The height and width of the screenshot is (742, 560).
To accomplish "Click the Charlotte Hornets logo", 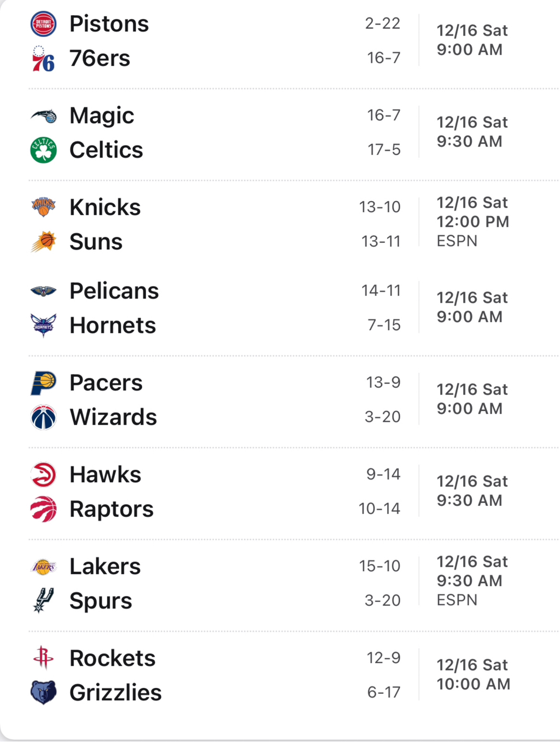I will (43, 326).
